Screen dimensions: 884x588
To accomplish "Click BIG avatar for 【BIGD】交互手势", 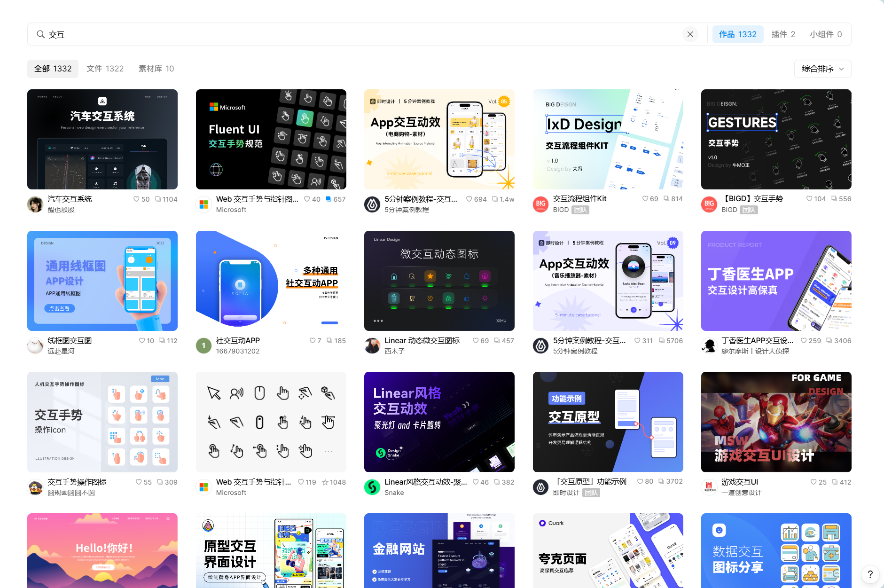I will coord(709,204).
